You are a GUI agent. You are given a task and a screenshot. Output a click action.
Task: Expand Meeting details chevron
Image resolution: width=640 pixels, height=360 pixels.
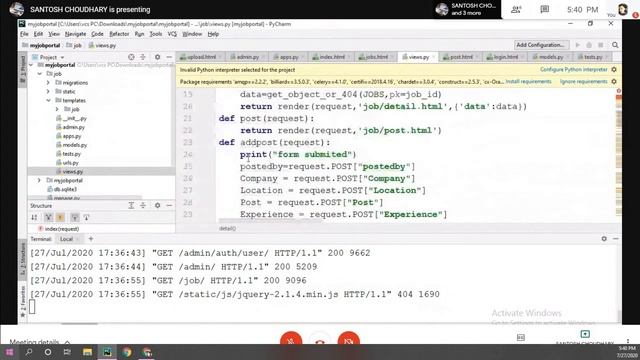[x=67, y=342]
